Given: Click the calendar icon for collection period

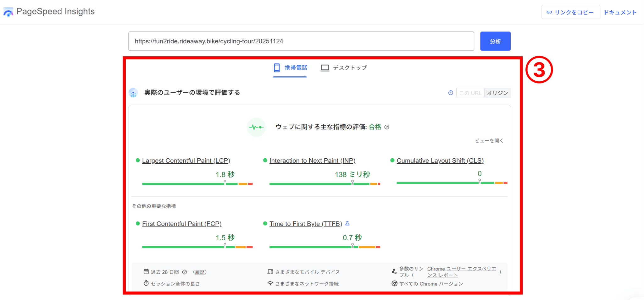Looking at the screenshot, I should [x=146, y=272].
